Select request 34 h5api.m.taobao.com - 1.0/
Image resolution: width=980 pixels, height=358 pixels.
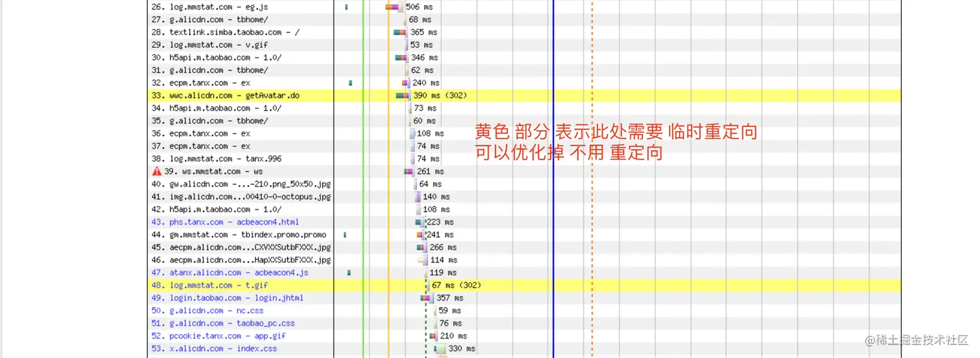click(216, 108)
